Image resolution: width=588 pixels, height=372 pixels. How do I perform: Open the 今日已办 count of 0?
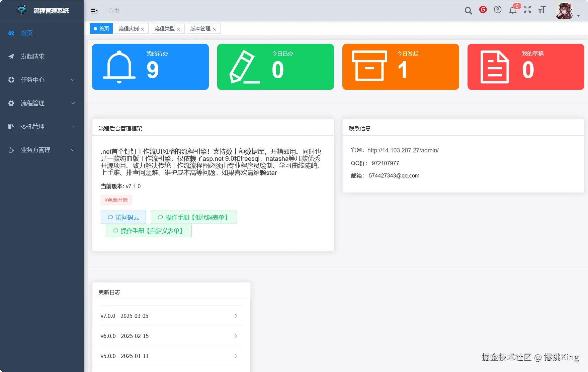coord(278,70)
